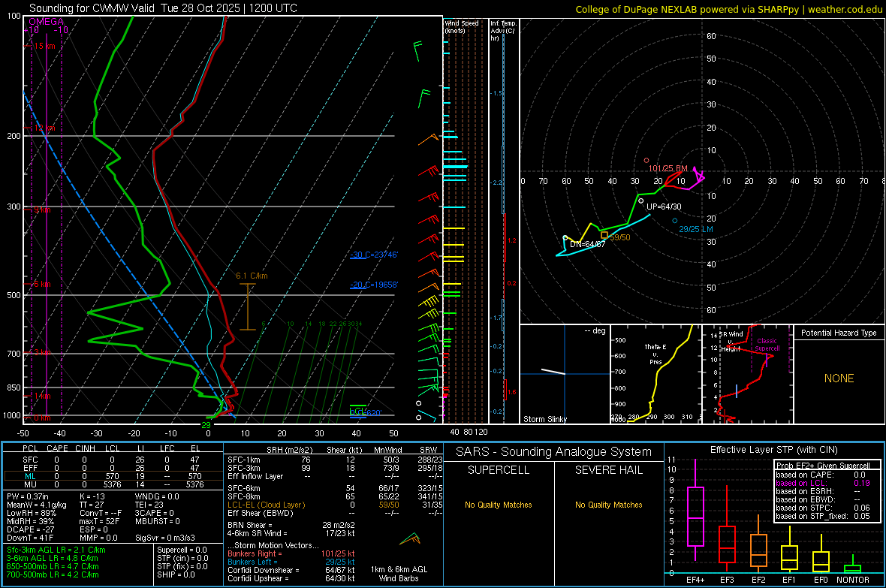Viewport: 886px width, 588px height.
Task: Select the magenta EF4+ box plot
Action: (x=695, y=510)
